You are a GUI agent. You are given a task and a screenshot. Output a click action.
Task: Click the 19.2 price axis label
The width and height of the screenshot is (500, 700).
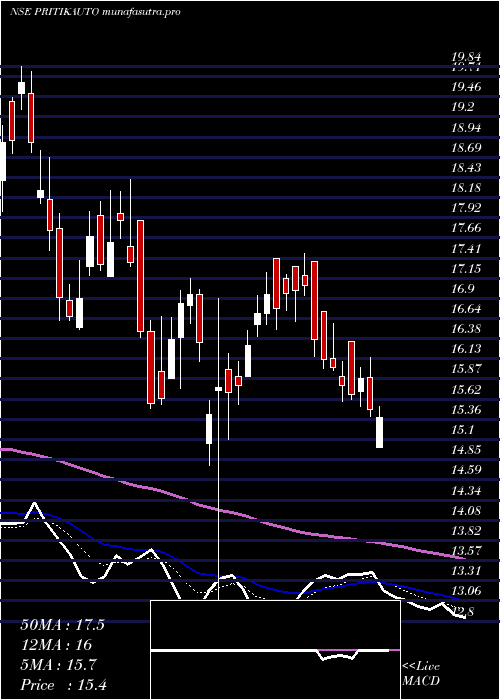pyautogui.click(x=462, y=107)
